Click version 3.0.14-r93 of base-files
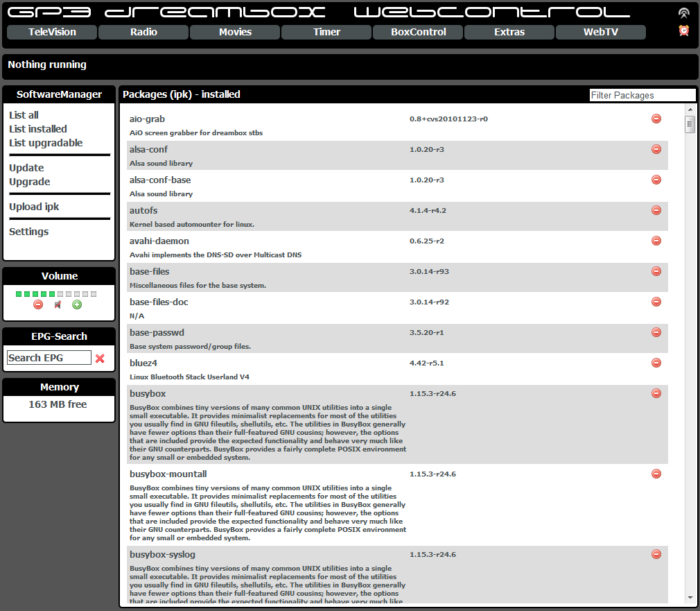 [429, 272]
